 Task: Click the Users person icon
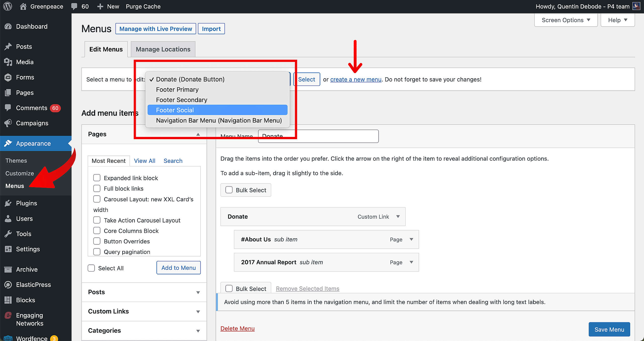coord(8,218)
